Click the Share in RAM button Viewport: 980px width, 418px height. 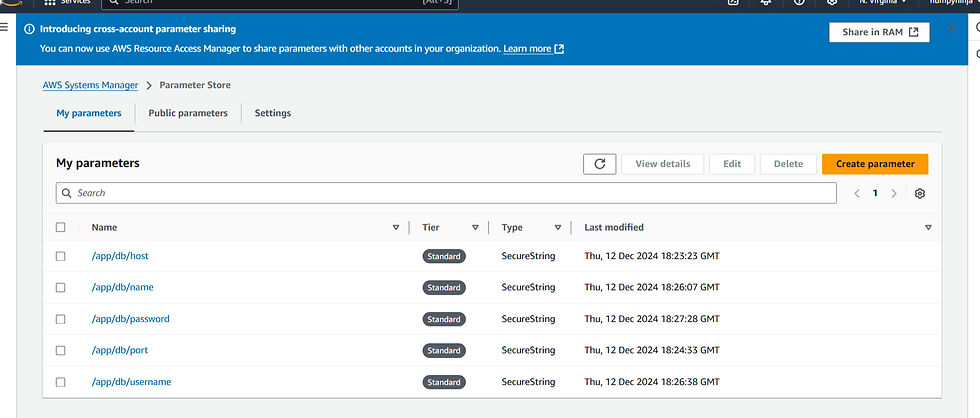pos(879,32)
